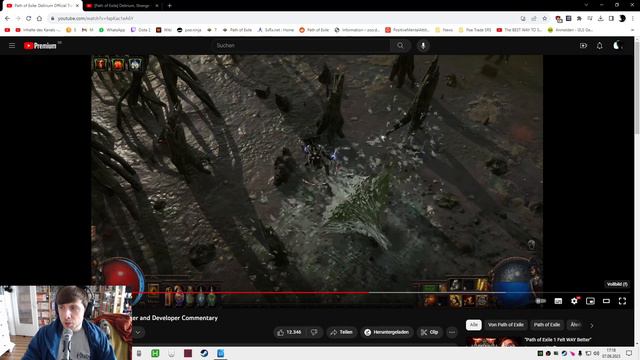Click the Heruntergeladen download button

click(x=387, y=332)
